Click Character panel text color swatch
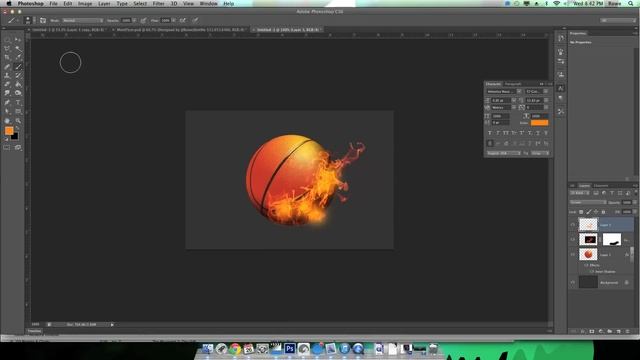The image size is (640, 360). coord(540,122)
